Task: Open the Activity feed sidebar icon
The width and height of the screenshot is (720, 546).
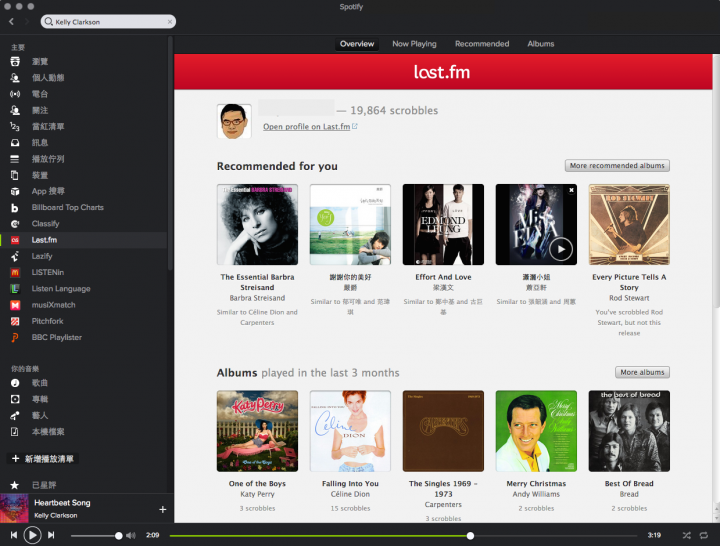Action: 15,78
